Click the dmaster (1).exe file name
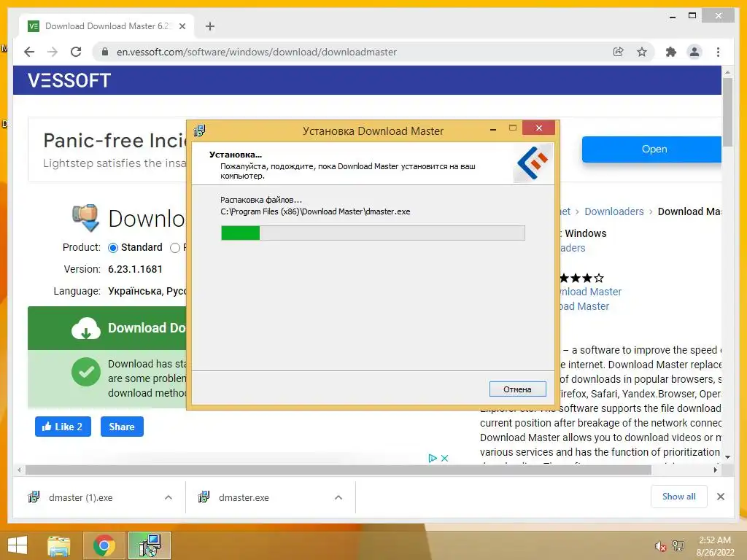 (80, 497)
